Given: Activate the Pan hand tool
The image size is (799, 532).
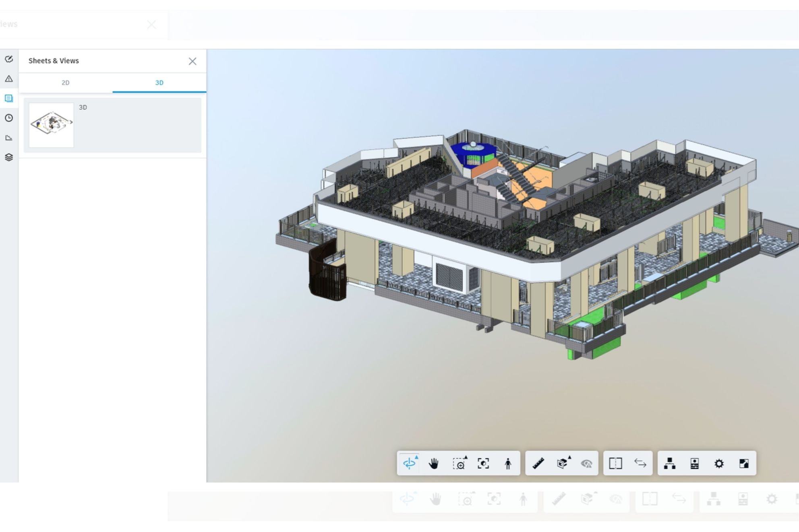Looking at the screenshot, I should [434, 464].
